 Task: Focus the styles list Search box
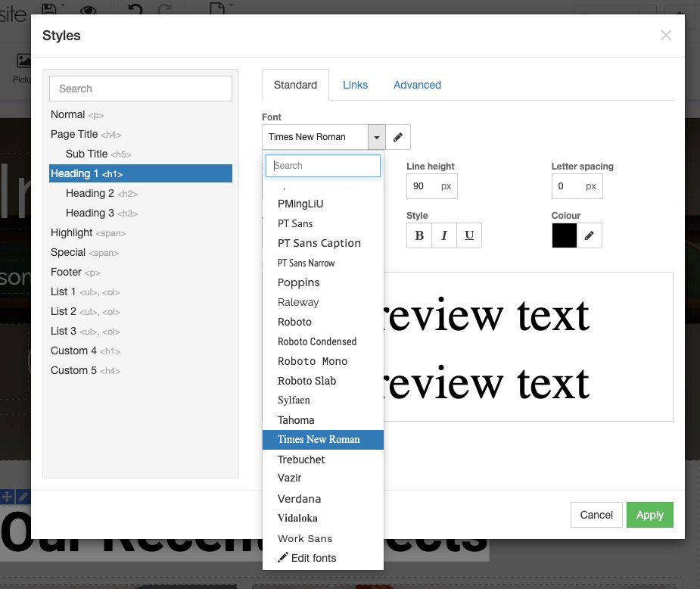point(141,89)
